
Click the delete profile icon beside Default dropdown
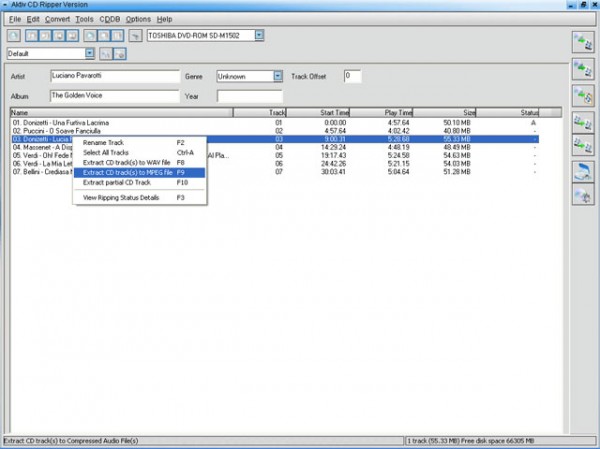point(121,53)
